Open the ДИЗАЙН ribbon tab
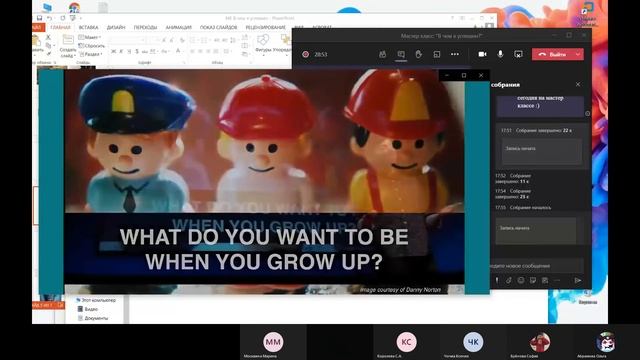Viewport: 640px width, 360px height. click(116, 27)
